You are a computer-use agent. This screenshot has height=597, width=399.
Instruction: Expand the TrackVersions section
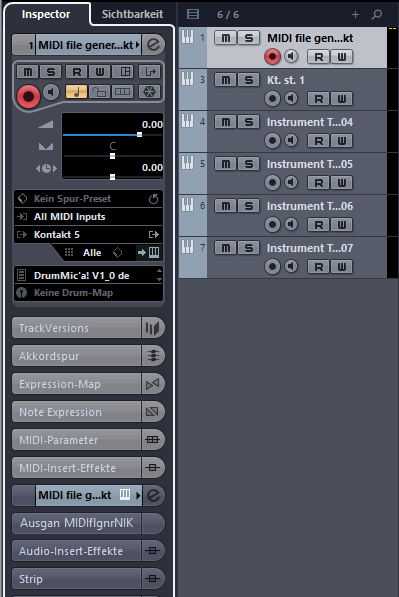76,328
